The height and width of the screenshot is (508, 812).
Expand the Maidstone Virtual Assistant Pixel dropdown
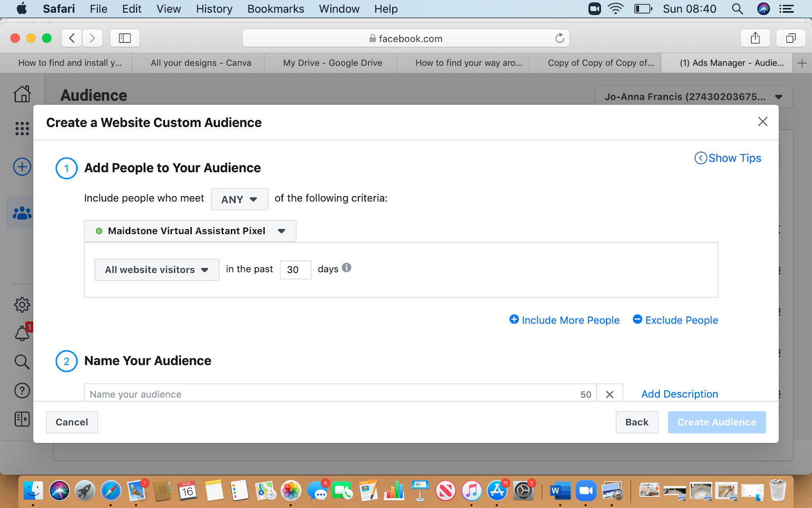[x=190, y=231]
